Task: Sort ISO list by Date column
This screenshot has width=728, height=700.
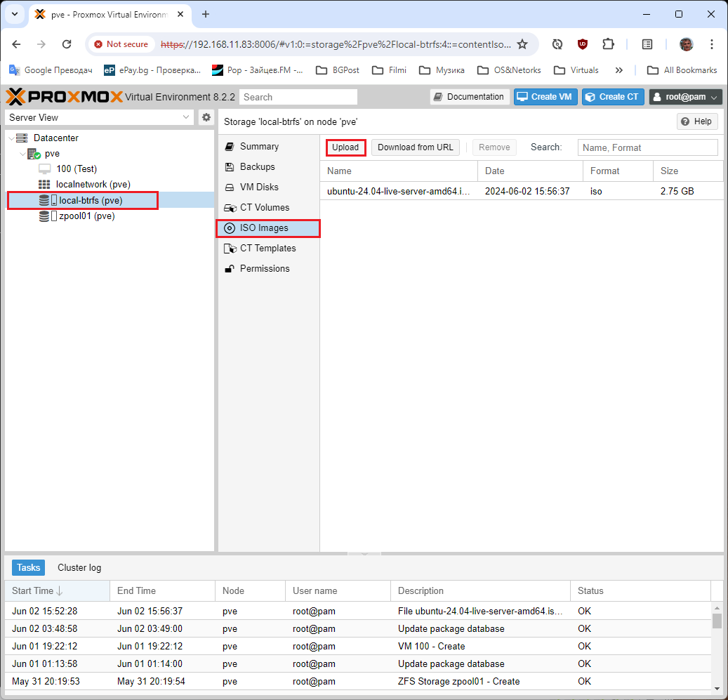Action: pos(530,171)
